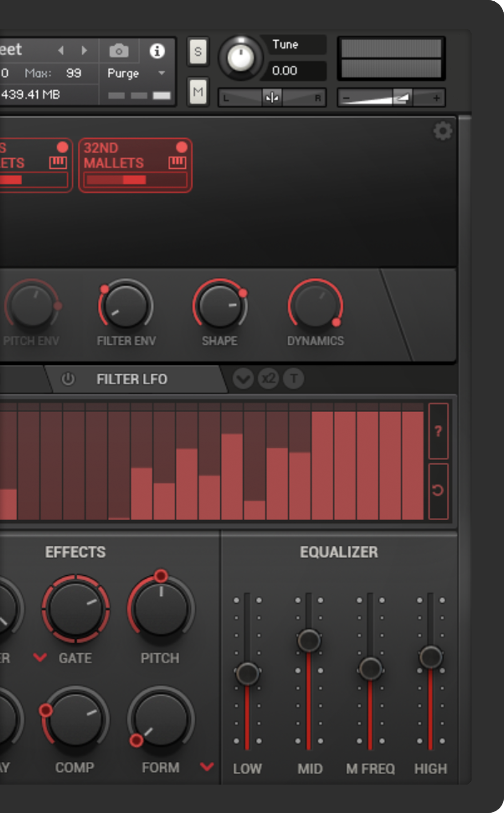
Task: Click the keyboard icon on 32ND MALLETS
Action: click(177, 163)
